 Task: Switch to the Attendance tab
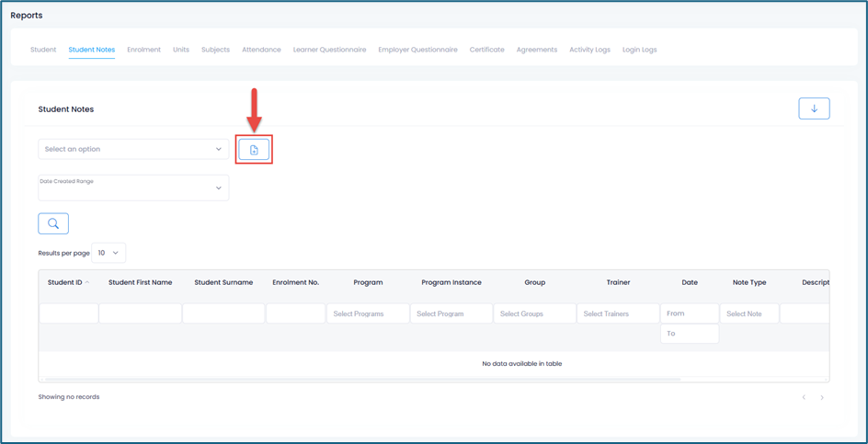(261, 50)
